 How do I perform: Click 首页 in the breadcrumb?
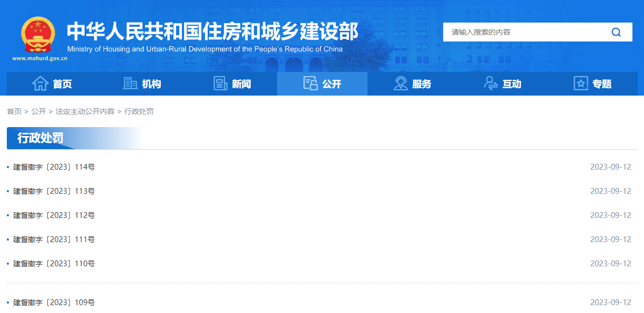pyautogui.click(x=14, y=111)
